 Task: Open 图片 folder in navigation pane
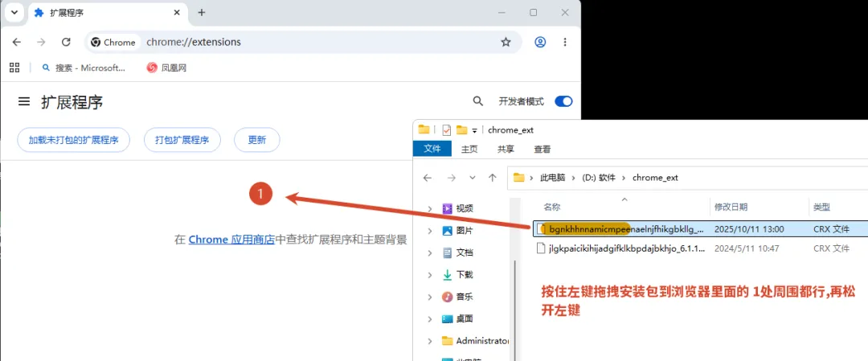click(458, 230)
